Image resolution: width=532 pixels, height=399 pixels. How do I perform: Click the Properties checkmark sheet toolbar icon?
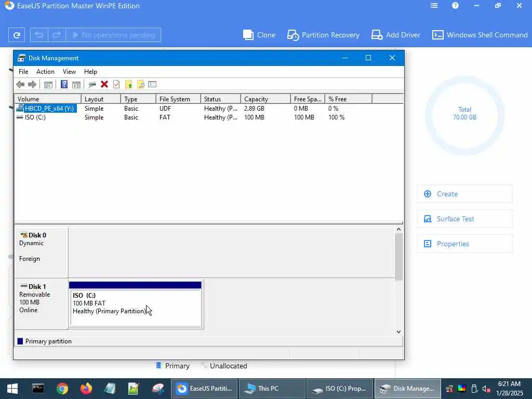coord(116,85)
